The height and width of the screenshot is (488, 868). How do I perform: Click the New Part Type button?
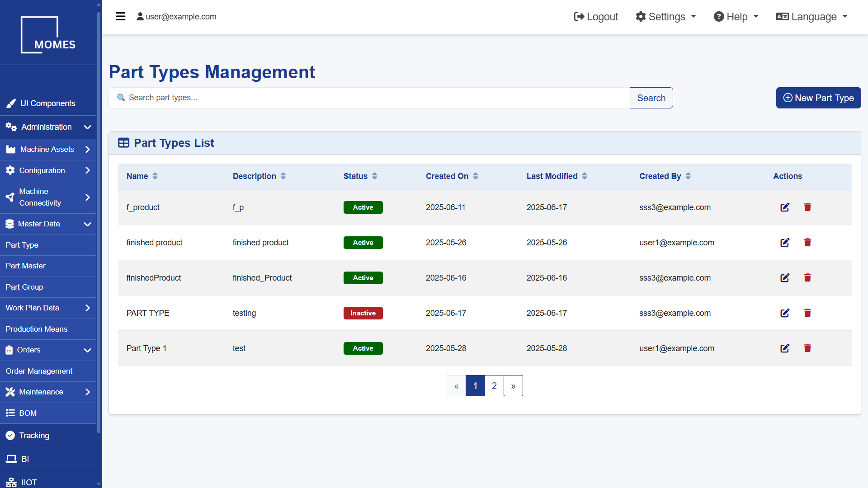818,98
